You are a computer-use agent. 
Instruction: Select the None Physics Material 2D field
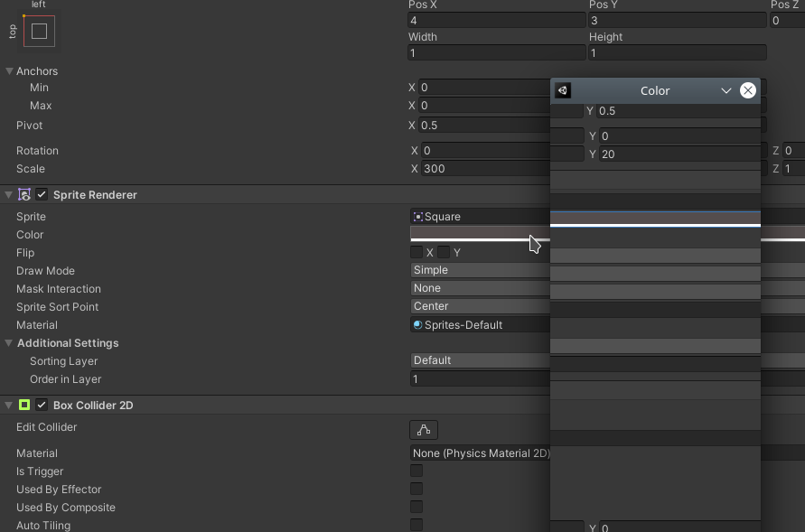(x=479, y=453)
